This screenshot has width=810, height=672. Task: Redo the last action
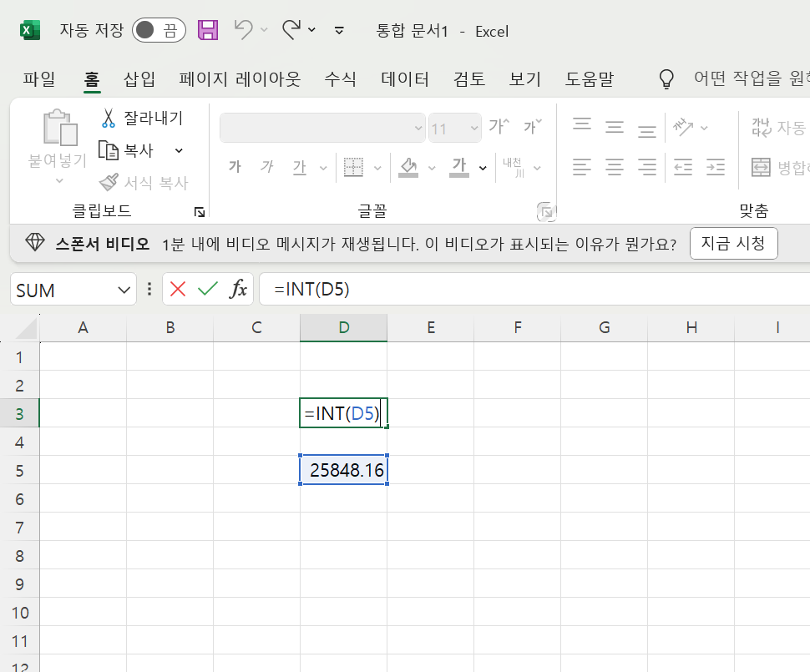[x=291, y=30]
